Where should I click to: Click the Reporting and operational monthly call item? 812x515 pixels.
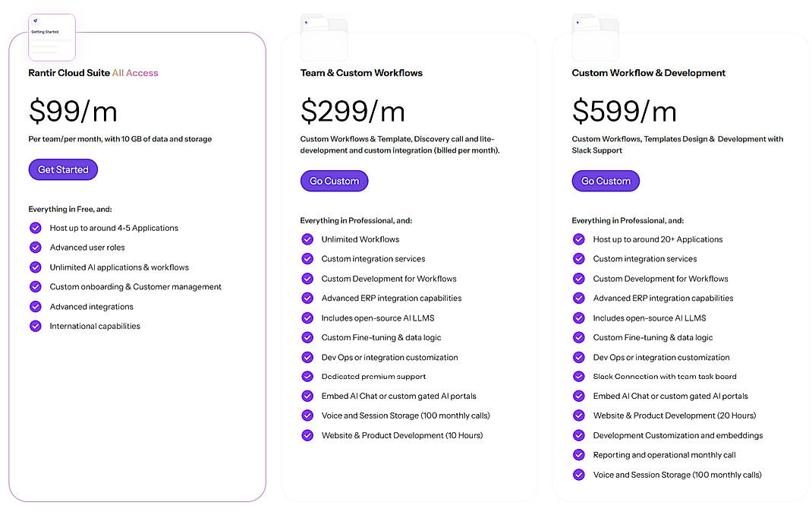(664, 454)
